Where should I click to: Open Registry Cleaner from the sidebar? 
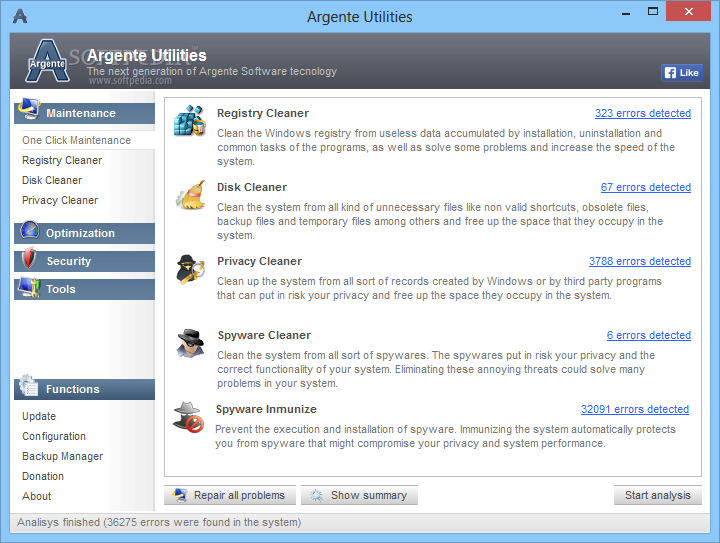62,160
